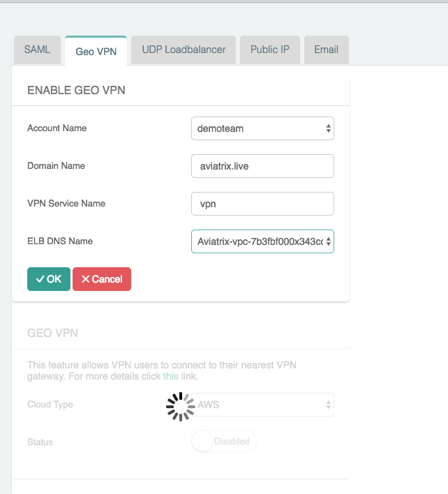The height and width of the screenshot is (494, 448).
Task: Click the Status label text
Action: [40, 442]
